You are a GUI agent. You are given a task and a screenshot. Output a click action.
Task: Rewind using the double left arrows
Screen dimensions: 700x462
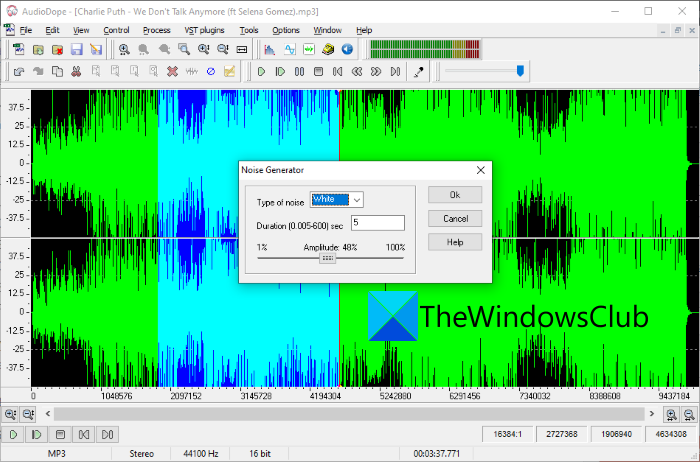tap(357, 71)
